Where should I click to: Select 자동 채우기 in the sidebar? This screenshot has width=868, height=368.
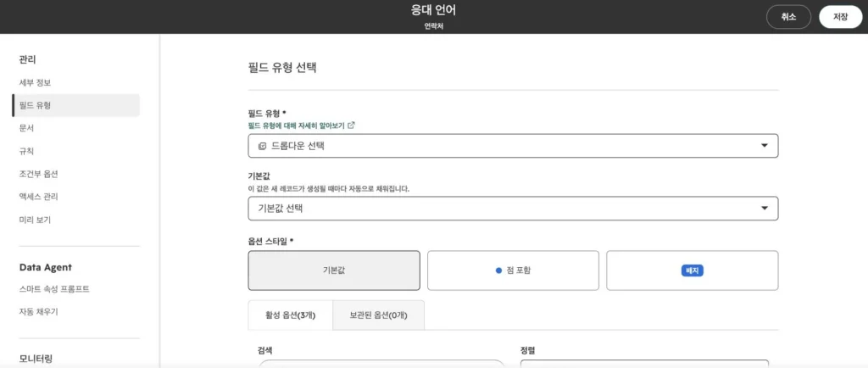pos(38,311)
